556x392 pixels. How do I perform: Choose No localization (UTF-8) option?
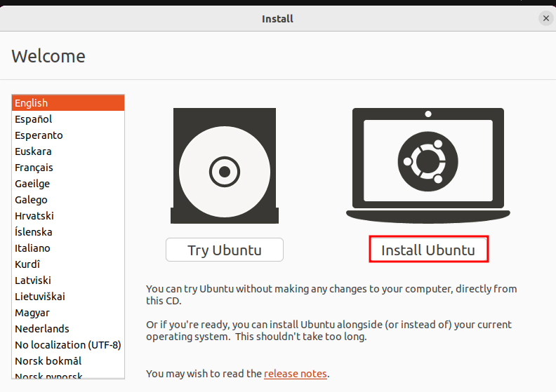pyautogui.click(x=67, y=345)
